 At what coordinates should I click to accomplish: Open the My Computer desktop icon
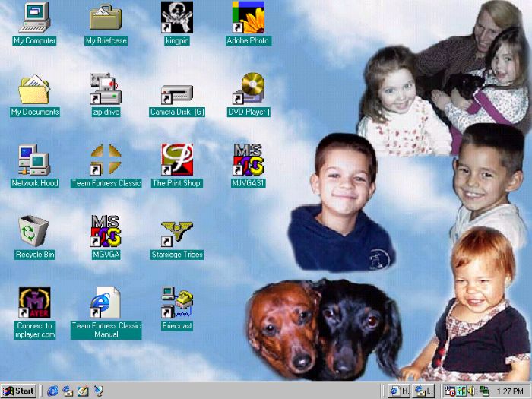34,18
